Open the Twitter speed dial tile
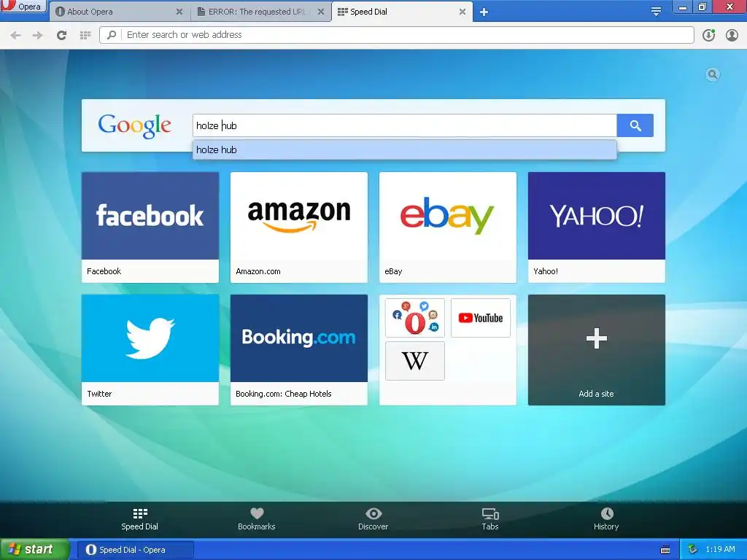747x560 pixels. point(150,349)
